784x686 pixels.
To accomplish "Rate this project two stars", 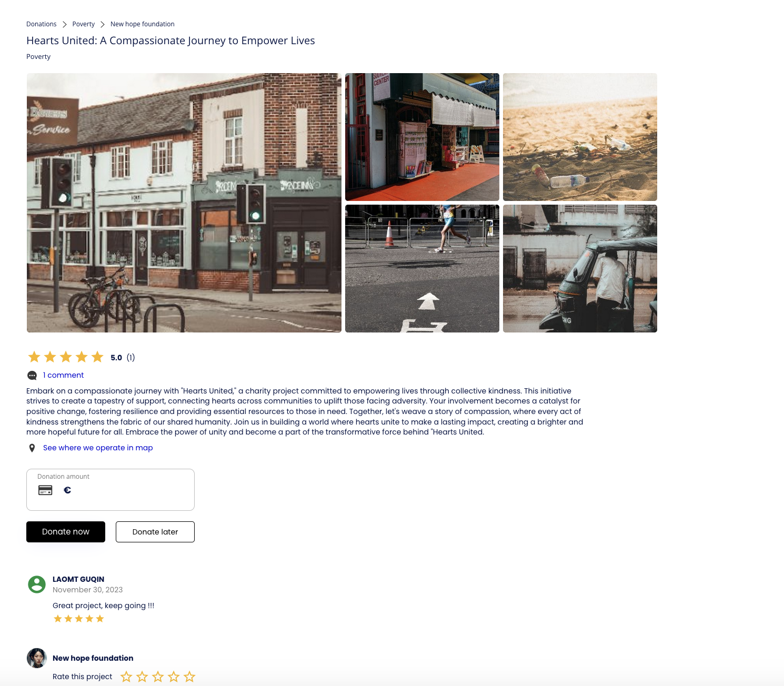I will (x=142, y=677).
